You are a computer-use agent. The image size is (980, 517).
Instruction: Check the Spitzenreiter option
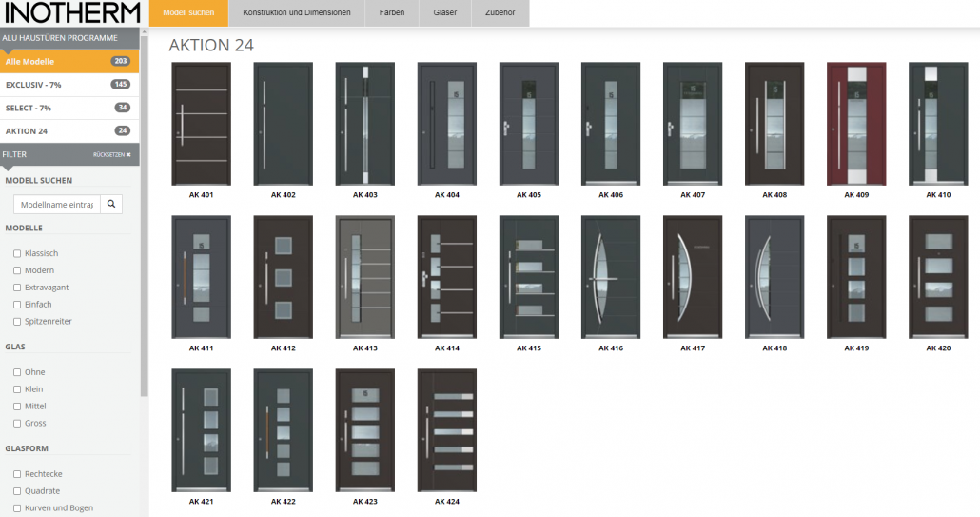(x=17, y=321)
